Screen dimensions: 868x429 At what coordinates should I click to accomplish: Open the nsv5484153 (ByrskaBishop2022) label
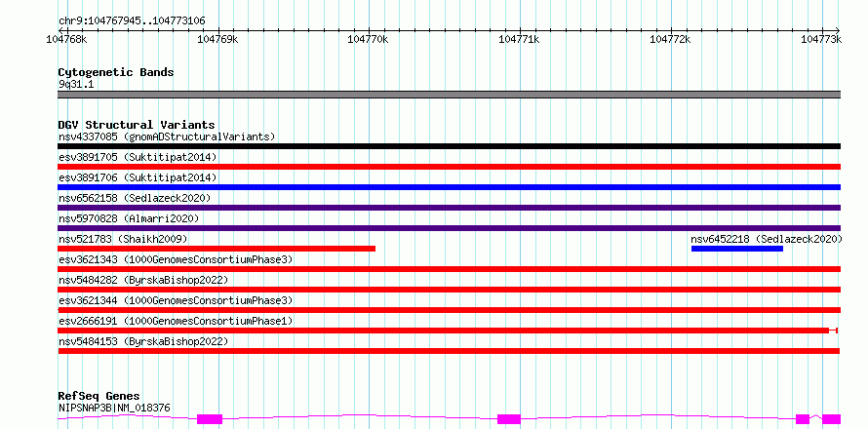[x=143, y=341]
